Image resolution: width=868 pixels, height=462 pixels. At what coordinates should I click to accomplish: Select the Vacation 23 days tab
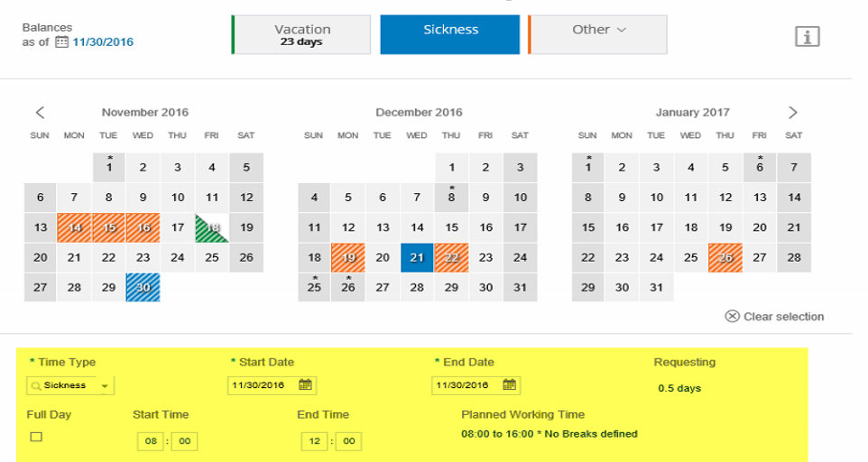pyautogui.click(x=301, y=34)
